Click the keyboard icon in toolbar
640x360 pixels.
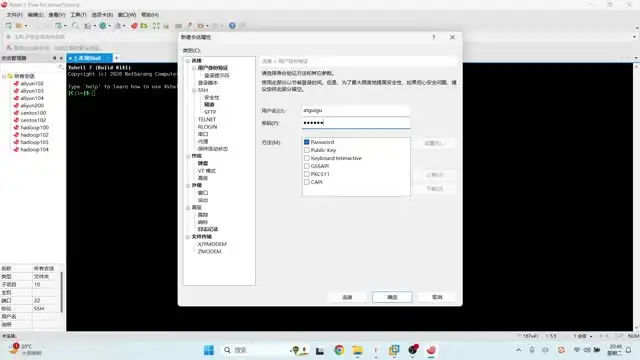click(178, 26)
